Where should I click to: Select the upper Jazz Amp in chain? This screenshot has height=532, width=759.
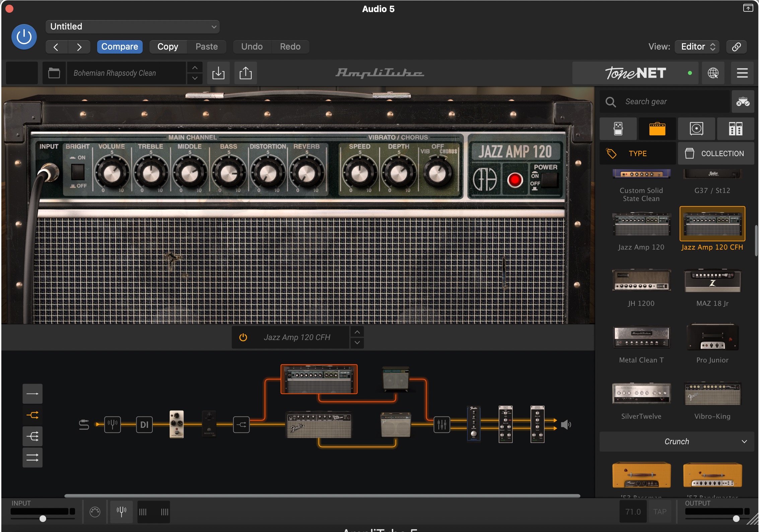pyautogui.click(x=319, y=379)
